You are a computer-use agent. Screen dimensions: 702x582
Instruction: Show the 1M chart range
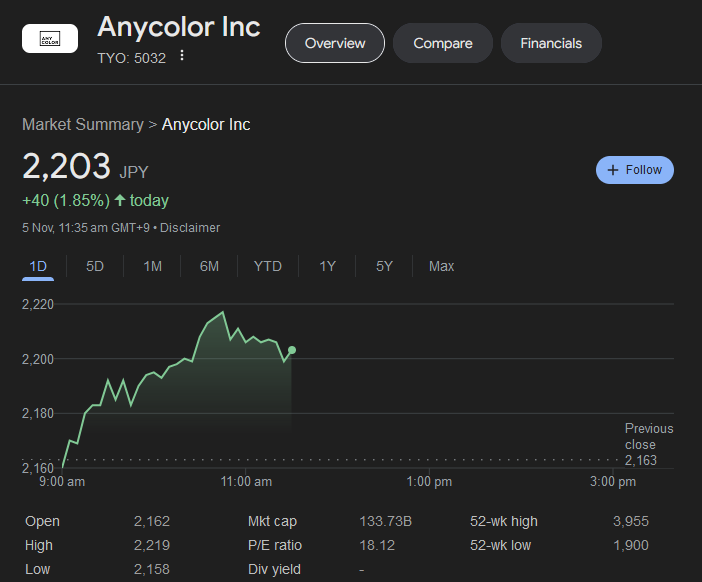click(153, 266)
